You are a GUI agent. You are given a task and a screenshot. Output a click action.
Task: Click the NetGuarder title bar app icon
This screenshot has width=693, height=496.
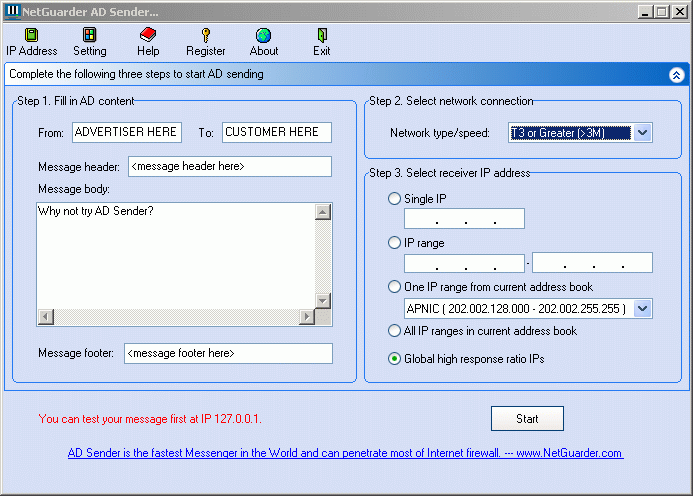[x=12, y=11]
